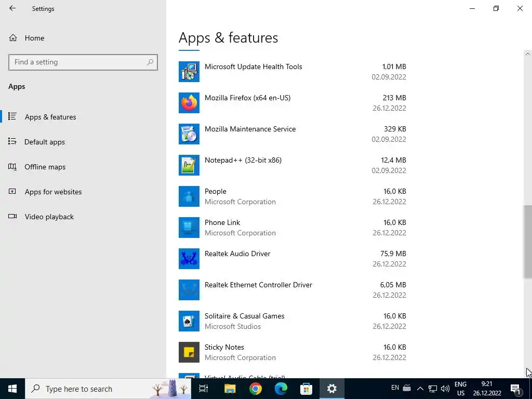
Task: Click the ENG US language indicator
Action: [x=460, y=389]
